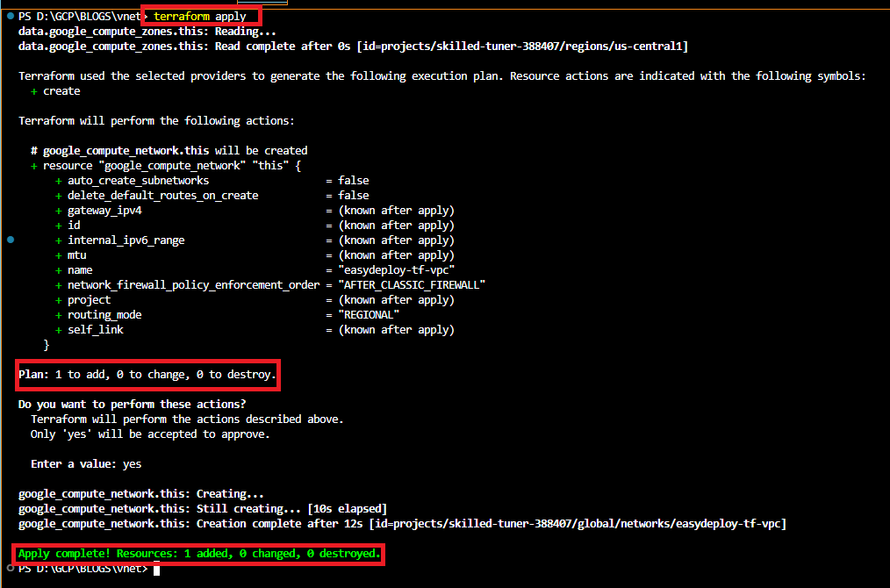890x588 pixels.
Task: Click the '+ create' symbol legend line
Action: click(x=55, y=90)
